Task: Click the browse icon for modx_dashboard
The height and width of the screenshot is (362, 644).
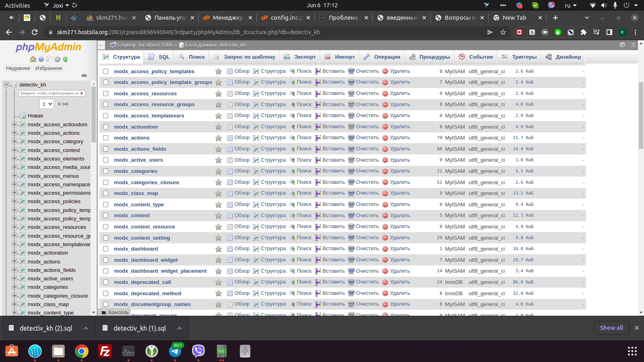Action: tap(230, 249)
